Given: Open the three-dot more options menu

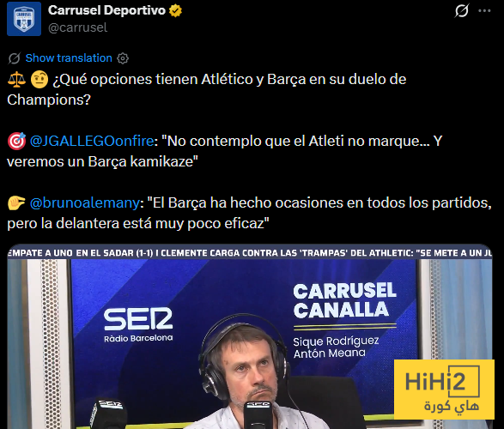Looking at the screenshot, I should coord(484,10).
